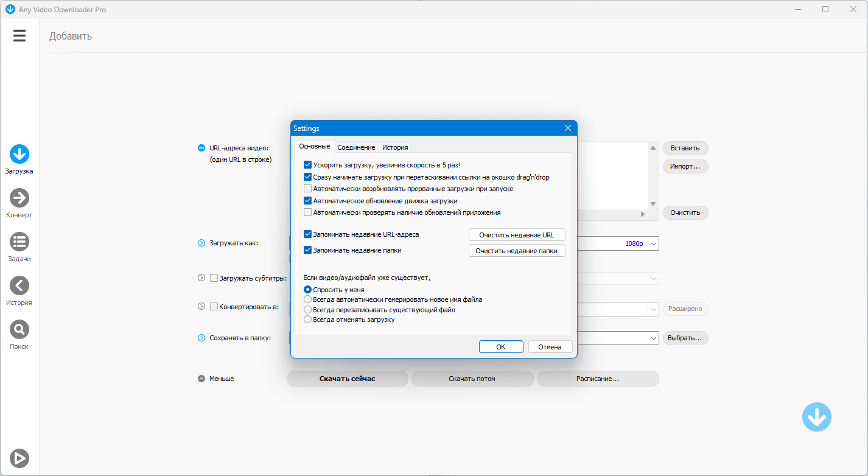Image resolution: width=868 pixels, height=476 pixels.
Task: Open the save folder dropdown arrow
Action: pos(654,338)
